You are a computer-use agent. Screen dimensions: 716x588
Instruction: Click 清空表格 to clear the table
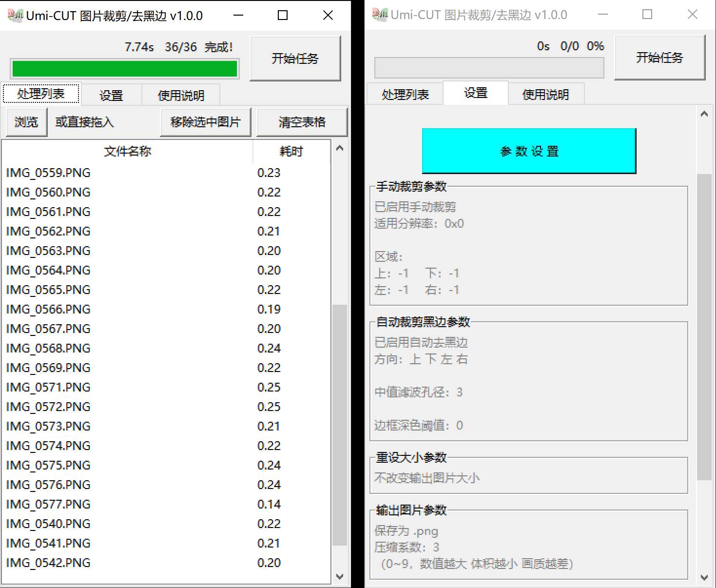(302, 122)
